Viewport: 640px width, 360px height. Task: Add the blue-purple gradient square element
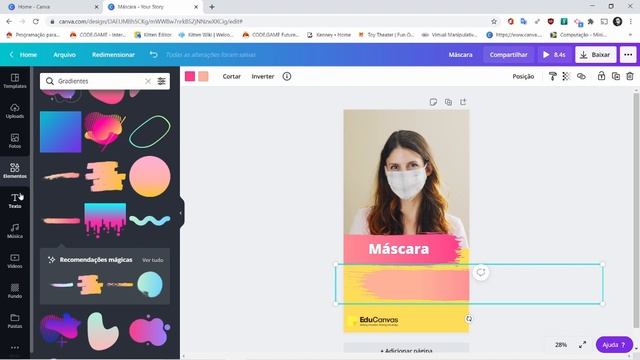click(60, 132)
